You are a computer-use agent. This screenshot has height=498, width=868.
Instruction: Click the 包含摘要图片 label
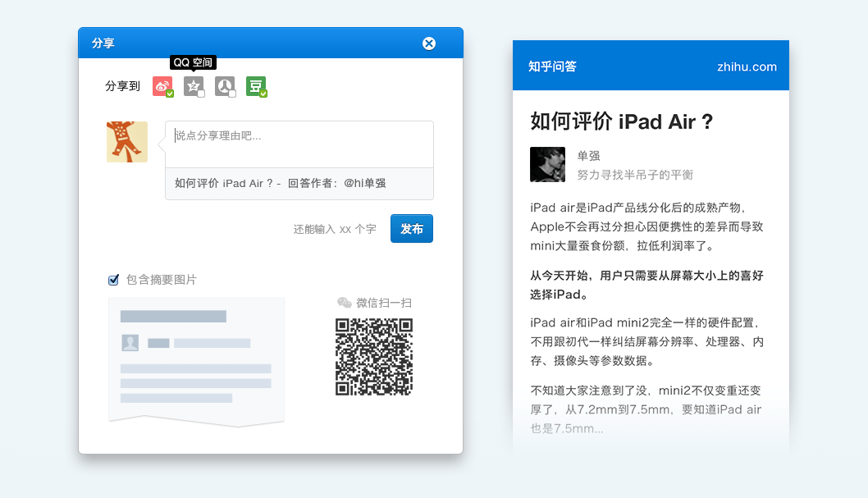point(162,280)
